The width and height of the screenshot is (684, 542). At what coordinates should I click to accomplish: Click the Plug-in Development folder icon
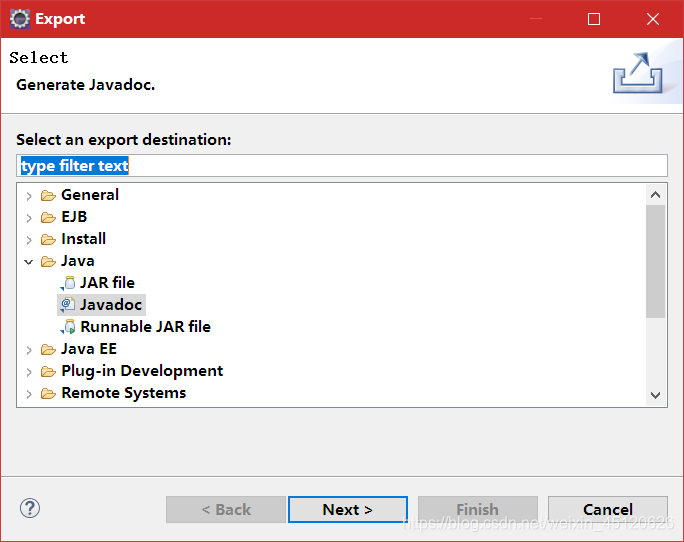pyautogui.click(x=48, y=371)
